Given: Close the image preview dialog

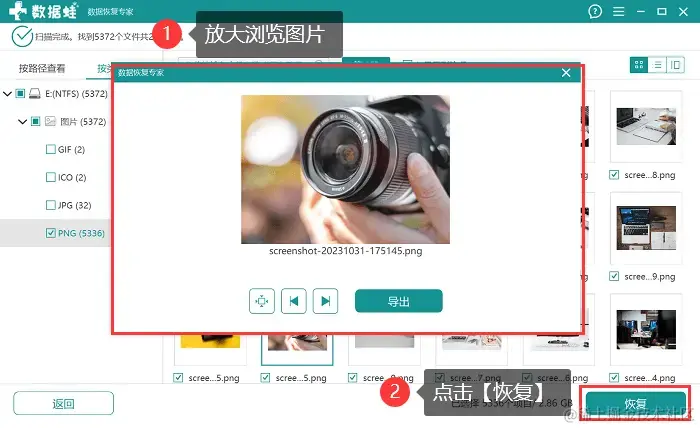Looking at the screenshot, I should [x=566, y=73].
